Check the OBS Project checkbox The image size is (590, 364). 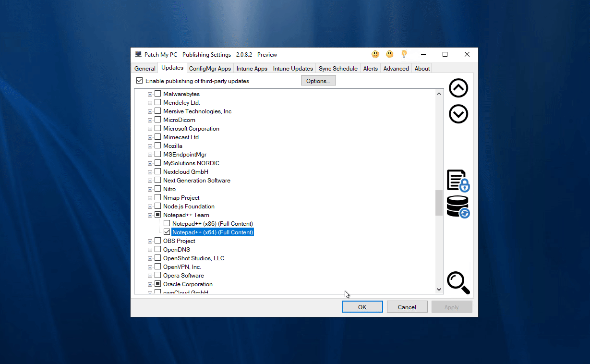pos(157,241)
